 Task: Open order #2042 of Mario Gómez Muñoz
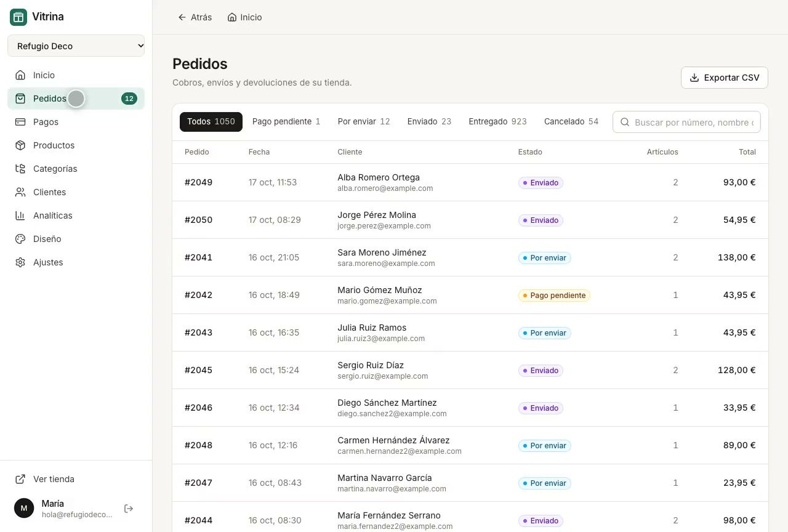click(x=470, y=295)
